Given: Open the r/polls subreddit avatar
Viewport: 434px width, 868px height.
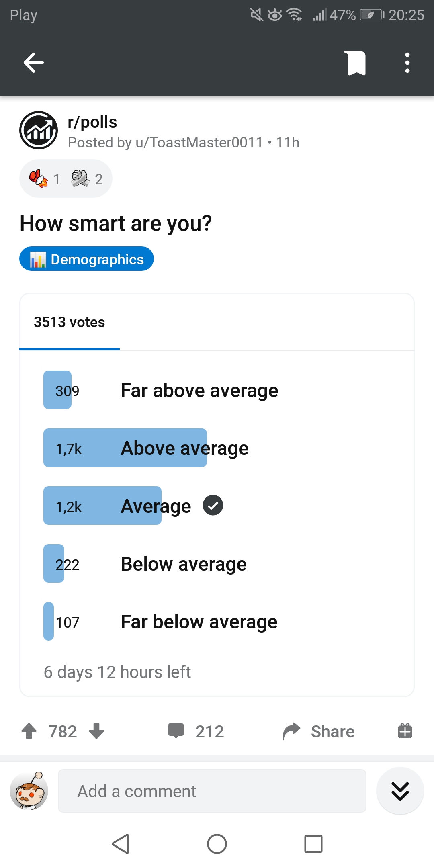Looking at the screenshot, I should [x=39, y=130].
